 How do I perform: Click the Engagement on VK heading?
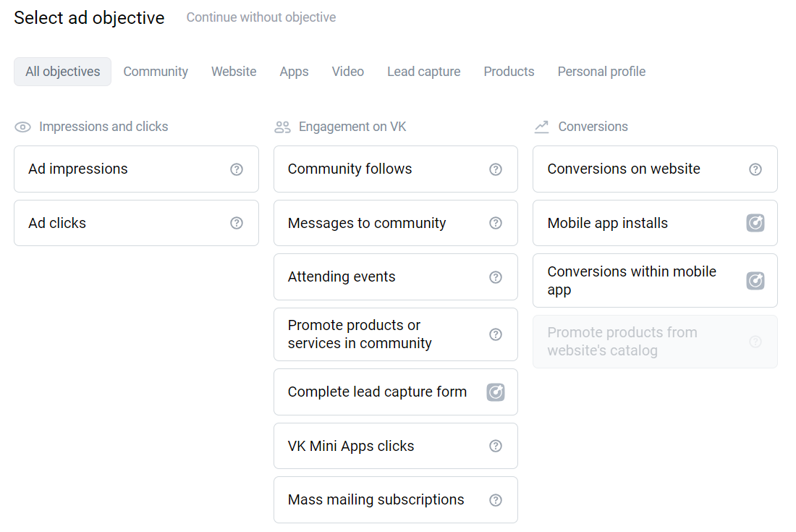(352, 127)
